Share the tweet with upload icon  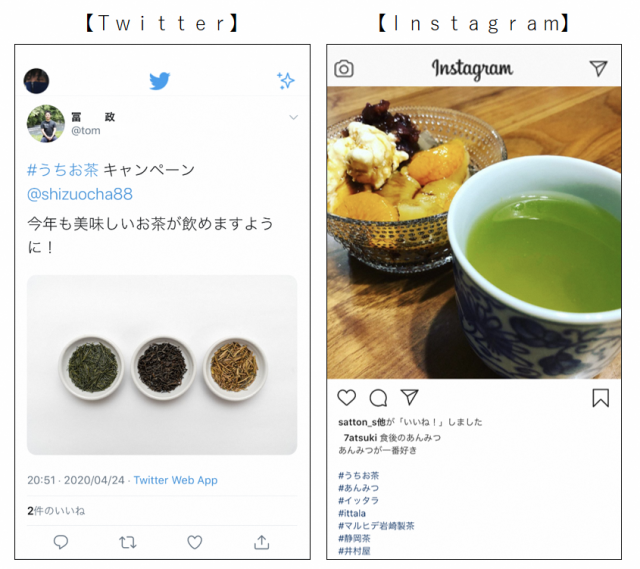coord(262,542)
